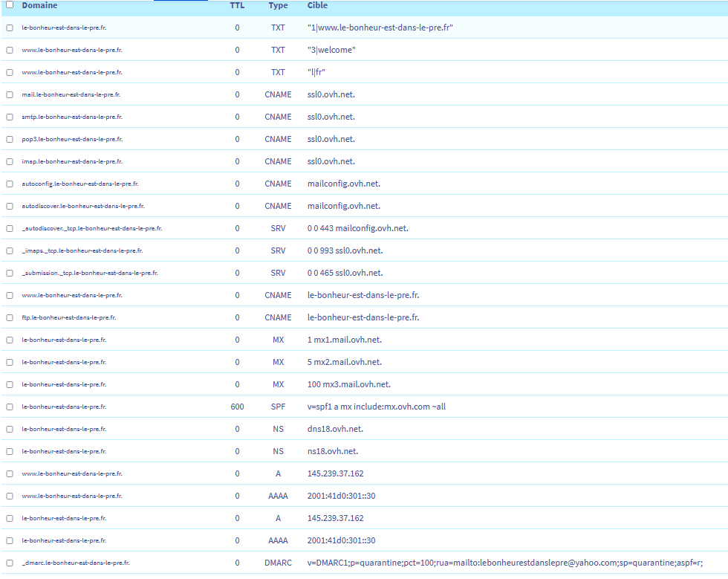The height and width of the screenshot is (579, 728).
Task: Tick the ftp subdomain CNAME record checkbox
Action: click(10, 317)
